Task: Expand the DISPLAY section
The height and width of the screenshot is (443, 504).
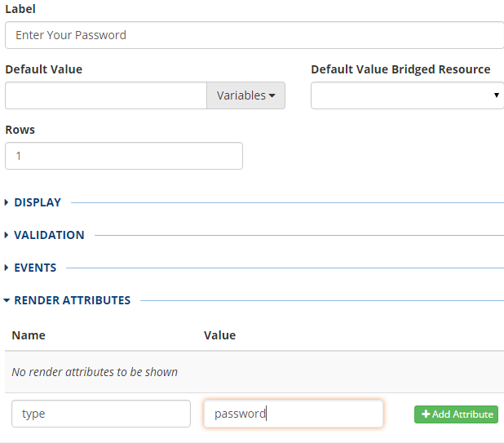Action: pyautogui.click(x=37, y=202)
